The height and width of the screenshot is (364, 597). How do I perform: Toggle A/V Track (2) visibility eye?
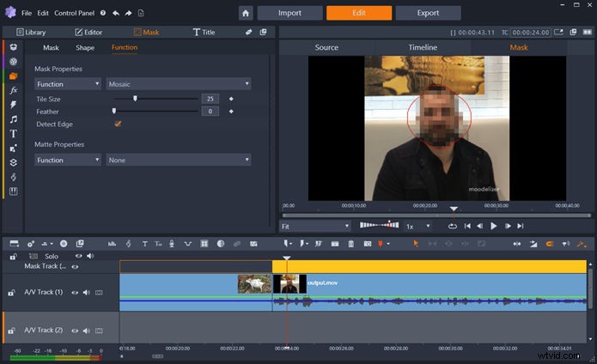75,331
